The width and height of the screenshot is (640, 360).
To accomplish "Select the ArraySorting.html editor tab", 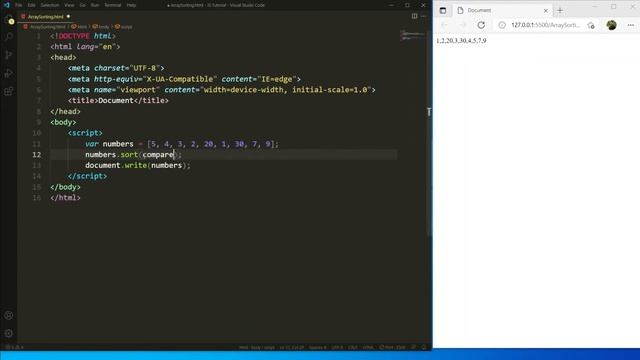I will pos(46,17).
